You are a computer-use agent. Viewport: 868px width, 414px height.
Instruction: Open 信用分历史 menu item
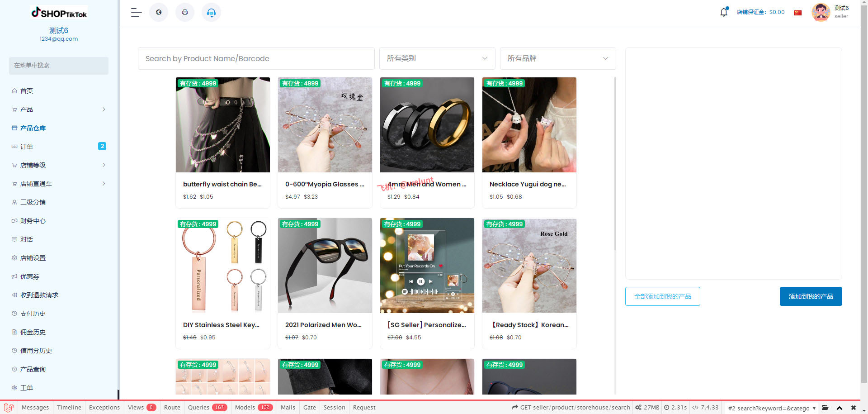pyautogui.click(x=59, y=351)
